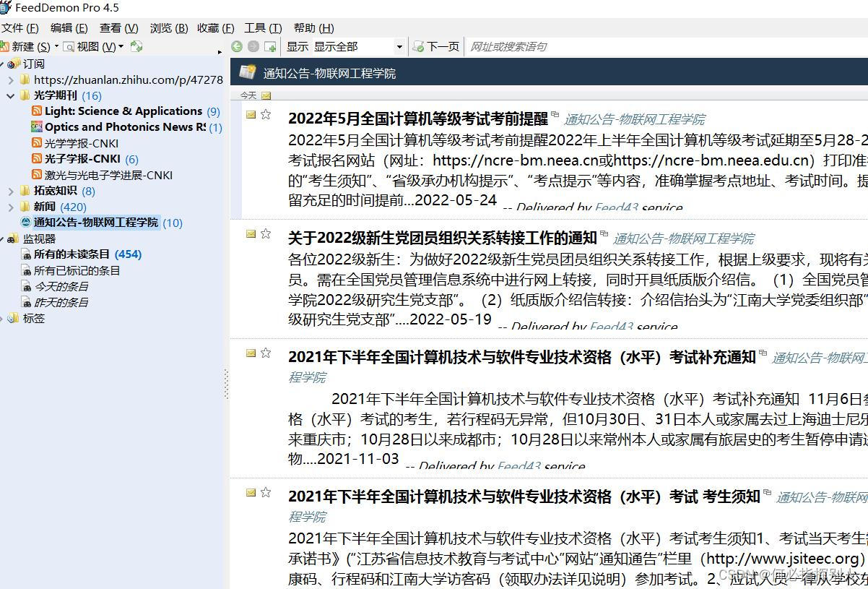Click the 新建 (New) toolbar icon
This screenshot has width=868, height=589.
(6, 46)
